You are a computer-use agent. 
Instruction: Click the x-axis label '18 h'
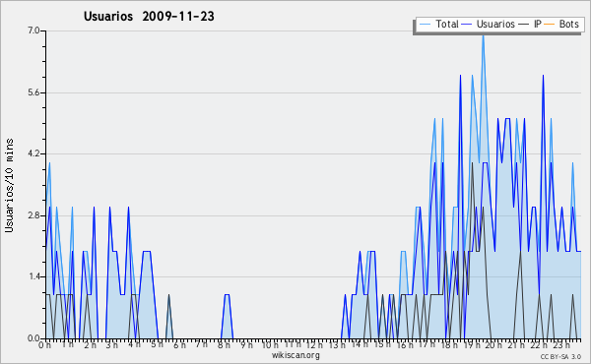[449, 345]
